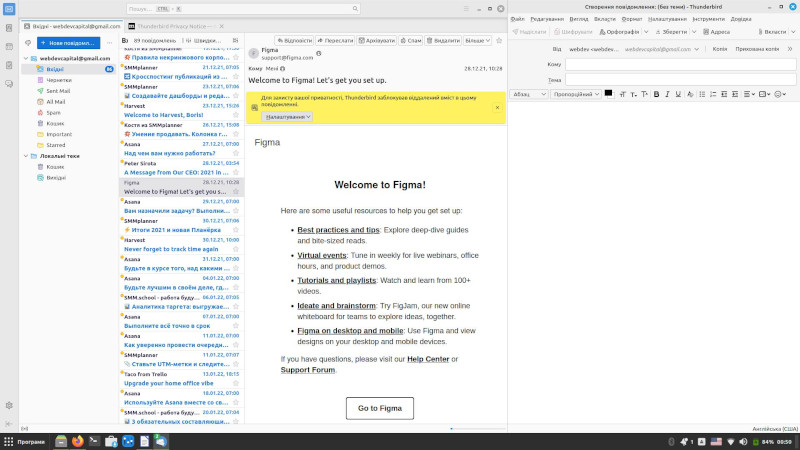Click the get messages cloud icon
800x450 pixels.
pyautogui.click(x=28, y=43)
